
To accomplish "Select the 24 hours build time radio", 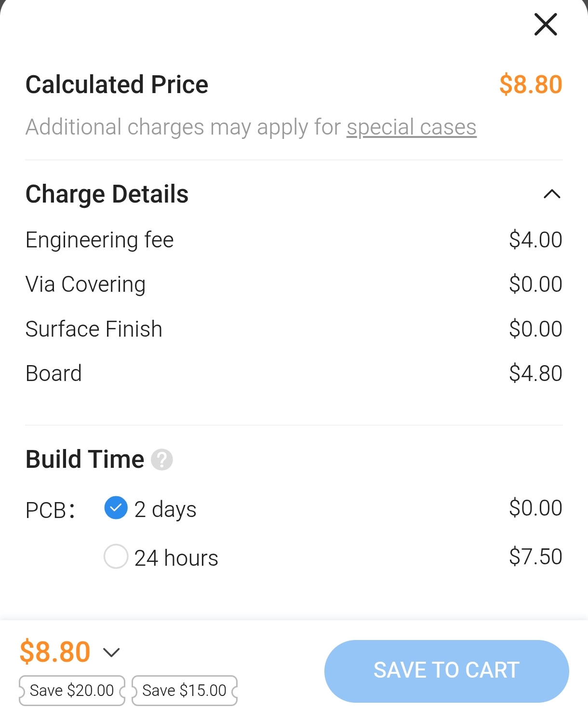I will tap(116, 557).
